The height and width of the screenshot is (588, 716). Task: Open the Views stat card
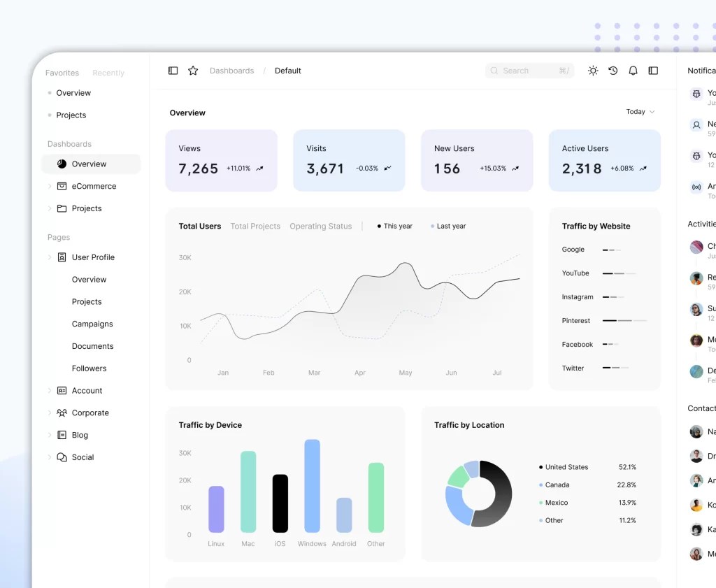pyautogui.click(x=222, y=161)
